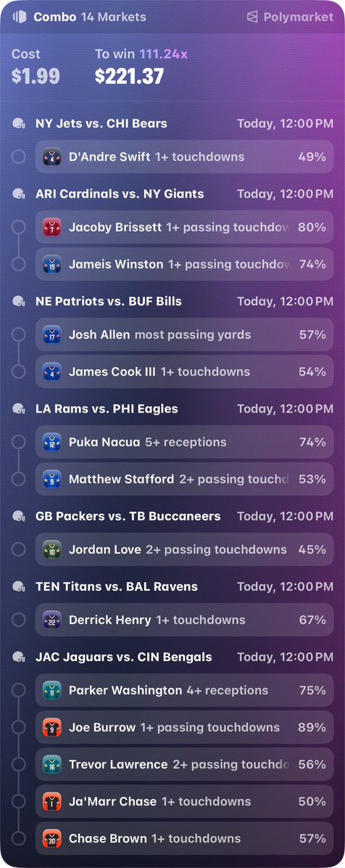Open the Jameis Winston passing touchdowns leg
345x868 pixels.
(185, 264)
